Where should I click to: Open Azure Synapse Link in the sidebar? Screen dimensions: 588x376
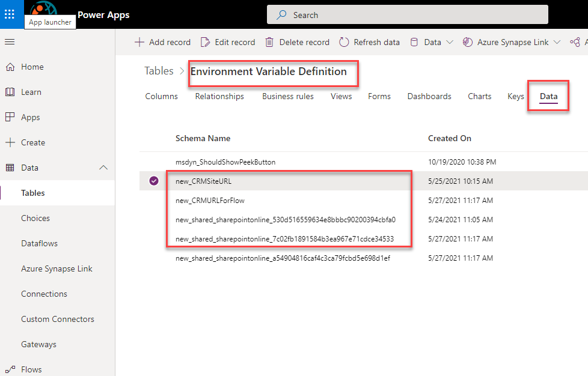click(57, 269)
